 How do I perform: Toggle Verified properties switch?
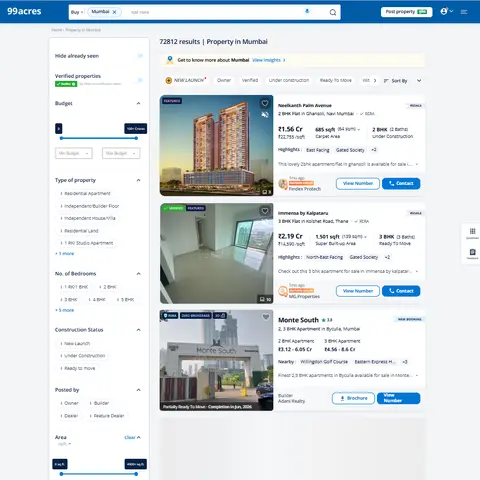pyautogui.click(x=140, y=80)
